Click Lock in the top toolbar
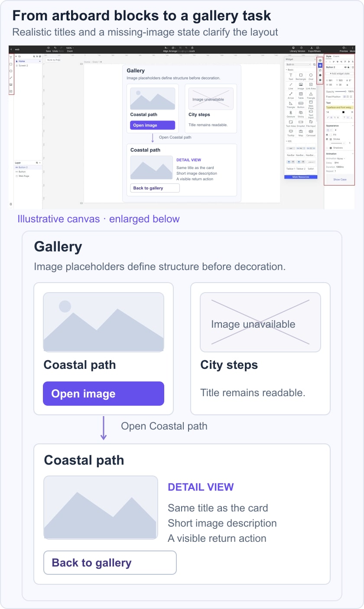 [192, 49]
